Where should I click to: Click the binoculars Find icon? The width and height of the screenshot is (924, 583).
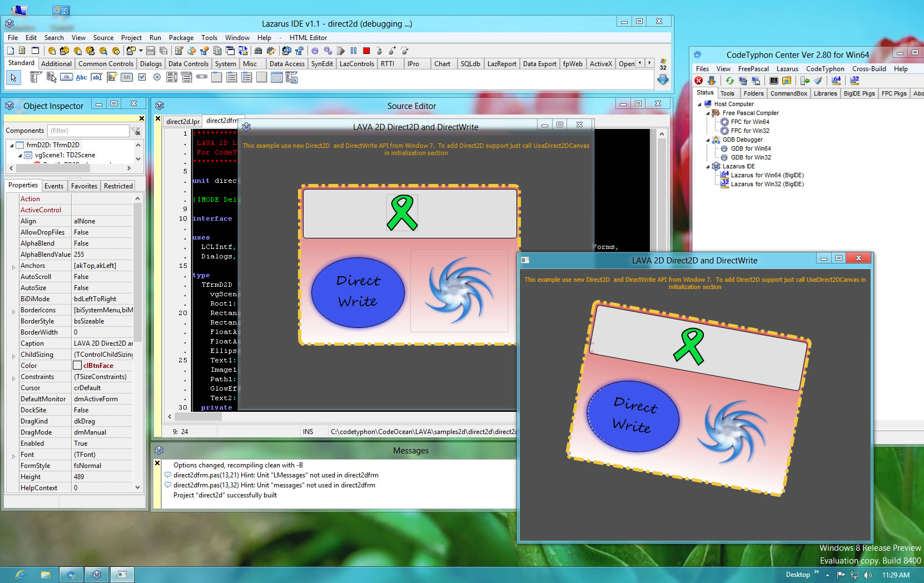click(x=258, y=51)
